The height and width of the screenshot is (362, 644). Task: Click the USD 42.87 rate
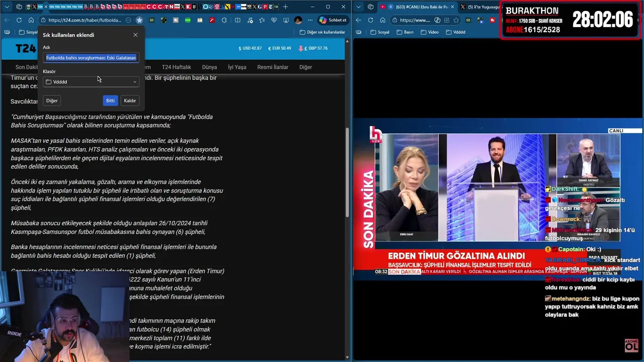250,48
